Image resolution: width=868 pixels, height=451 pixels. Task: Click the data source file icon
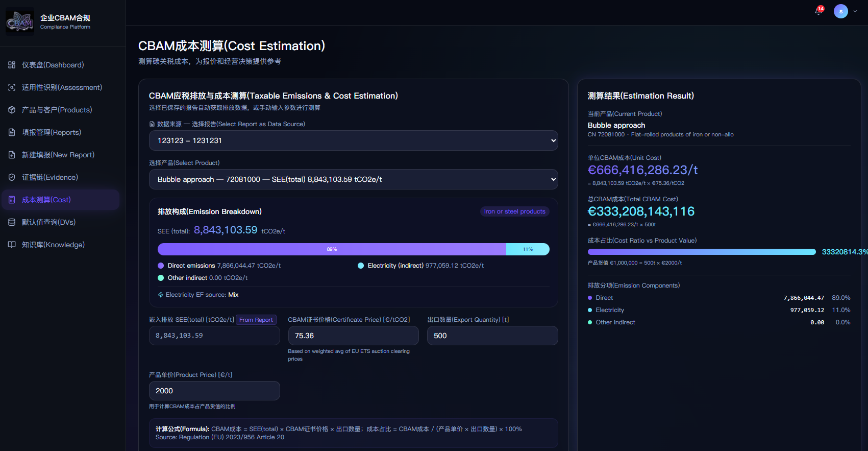[152, 124]
